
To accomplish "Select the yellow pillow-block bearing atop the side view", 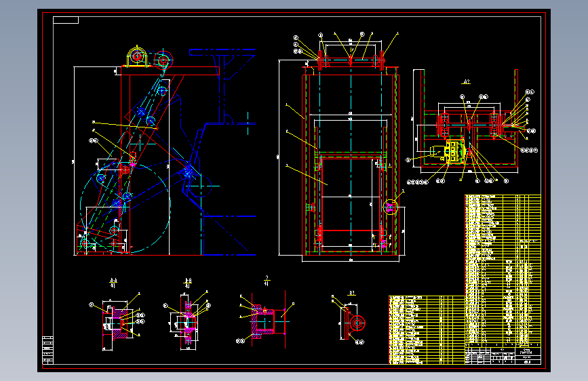I will [x=137, y=57].
